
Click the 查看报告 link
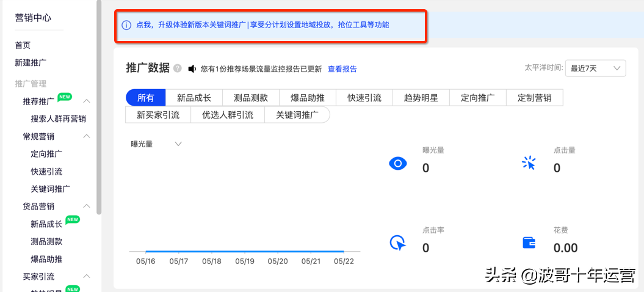pos(342,69)
